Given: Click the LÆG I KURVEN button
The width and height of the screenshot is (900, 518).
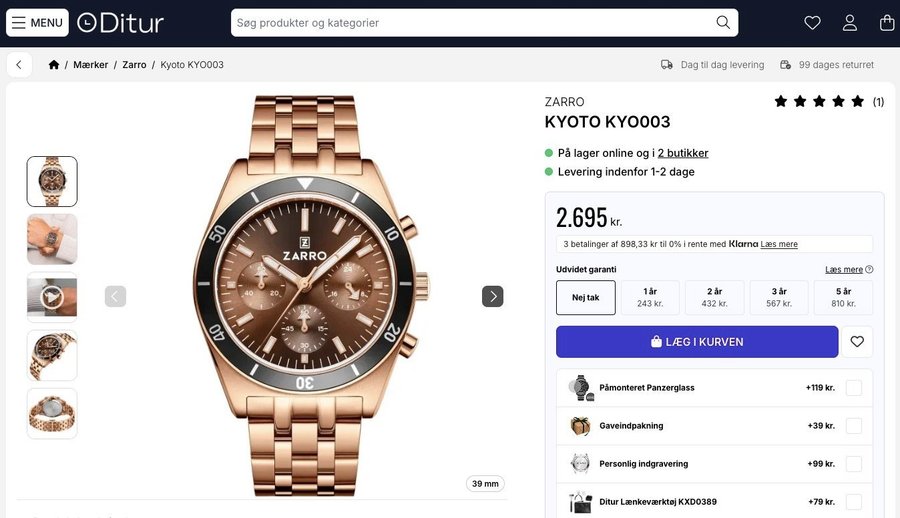Looking at the screenshot, I should pos(696,342).
